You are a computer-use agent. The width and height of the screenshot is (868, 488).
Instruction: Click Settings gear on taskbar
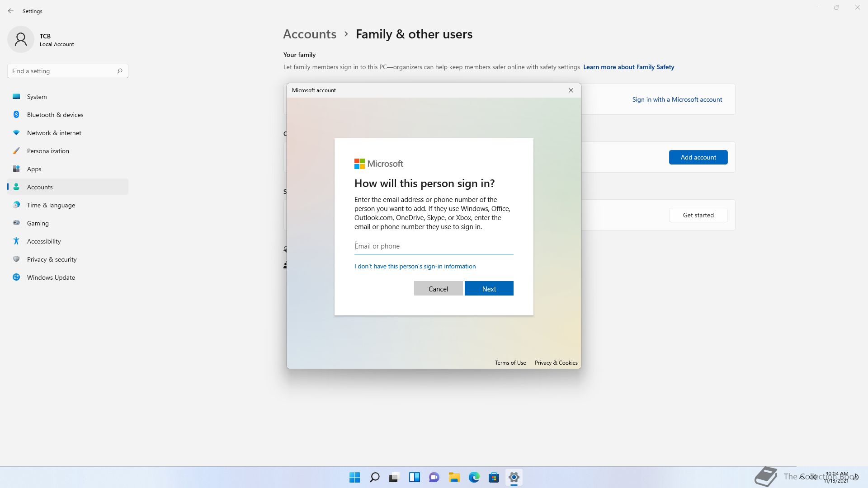[x=514, y=477]
